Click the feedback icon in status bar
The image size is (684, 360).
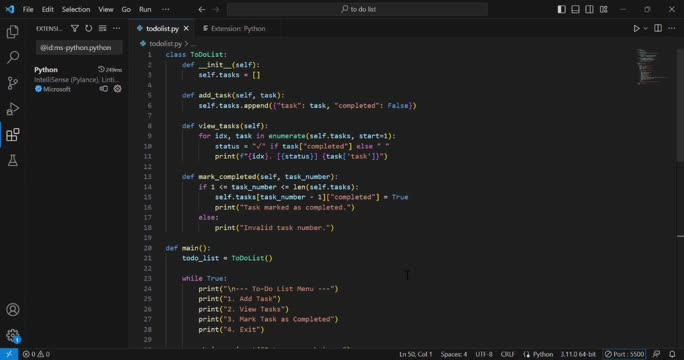pos(656,354)
